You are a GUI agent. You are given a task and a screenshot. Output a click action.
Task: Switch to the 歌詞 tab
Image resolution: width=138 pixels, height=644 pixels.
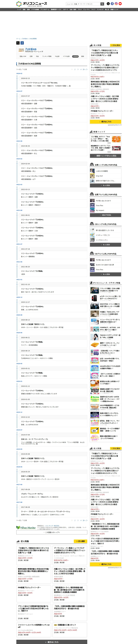[83, 56]
